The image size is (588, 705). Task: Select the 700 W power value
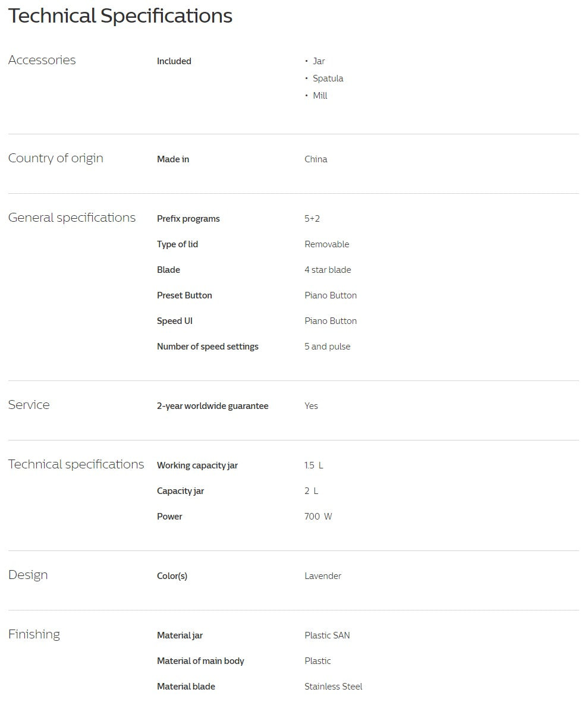(318, 517)
